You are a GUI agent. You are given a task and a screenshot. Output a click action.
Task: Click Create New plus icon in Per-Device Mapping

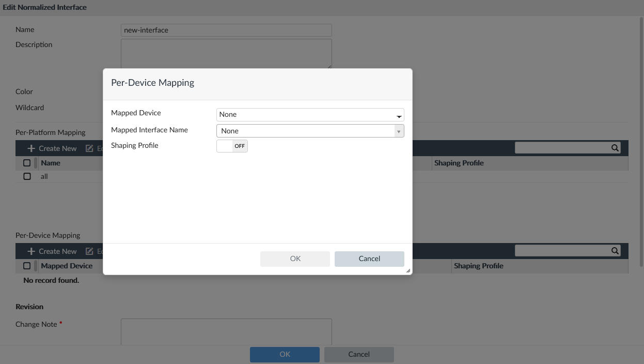pos(32,251)
